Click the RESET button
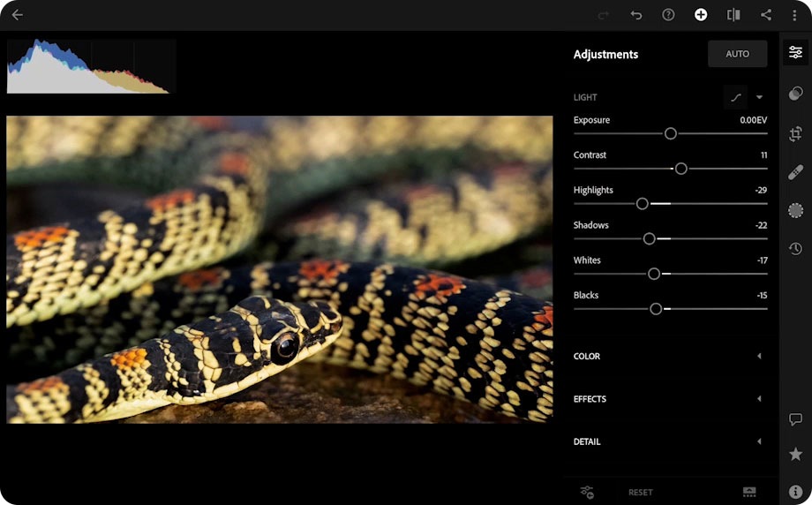This screenshot has height=505, width=812. tap(641, 492)
